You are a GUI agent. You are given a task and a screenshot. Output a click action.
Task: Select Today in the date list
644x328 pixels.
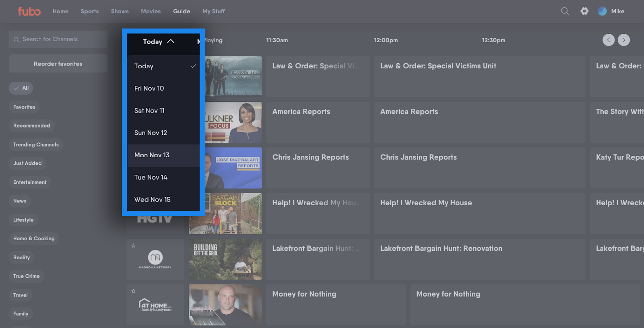click(163, 66)
